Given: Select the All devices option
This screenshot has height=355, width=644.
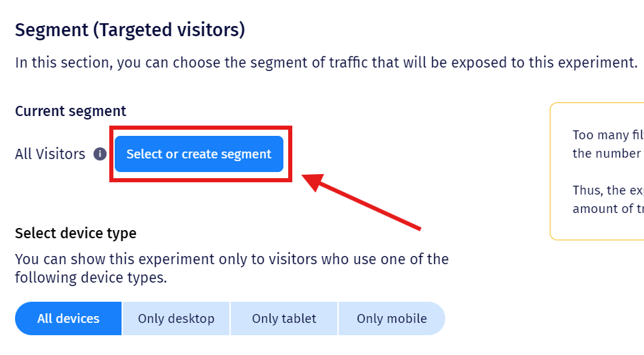Looking at the screenshot, I should click(x=68, y=319).
